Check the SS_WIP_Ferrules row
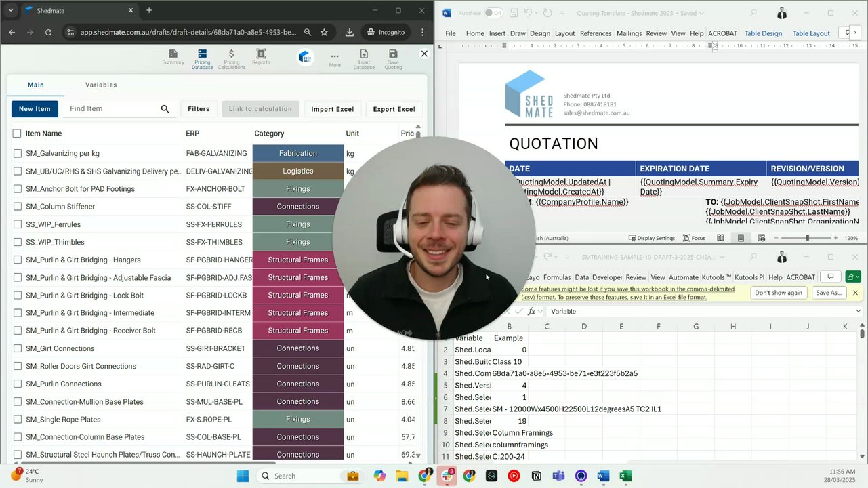 click(18, 224)
